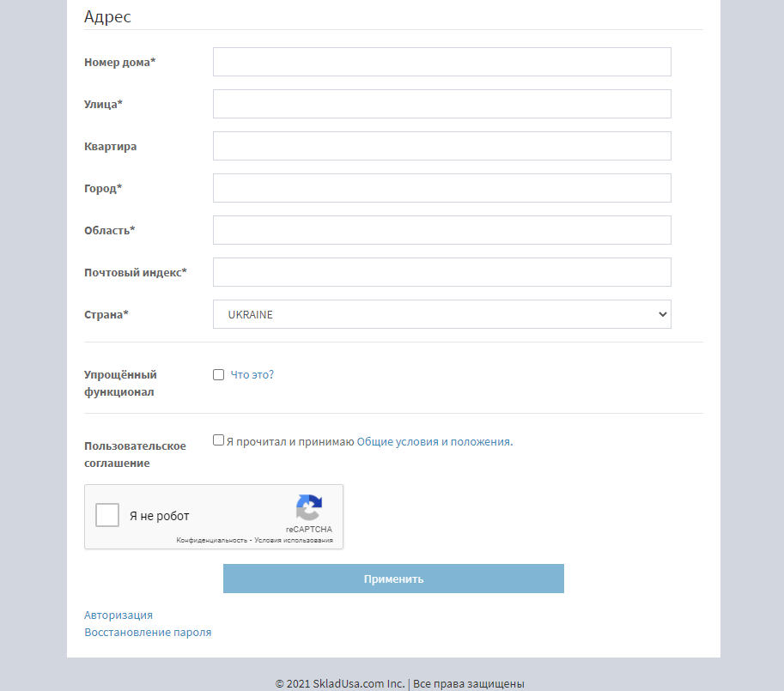Viewport: 784px width, 691px height.
Task: Enable the Упрощённый функционал checkbox
Action: point(218,375)
